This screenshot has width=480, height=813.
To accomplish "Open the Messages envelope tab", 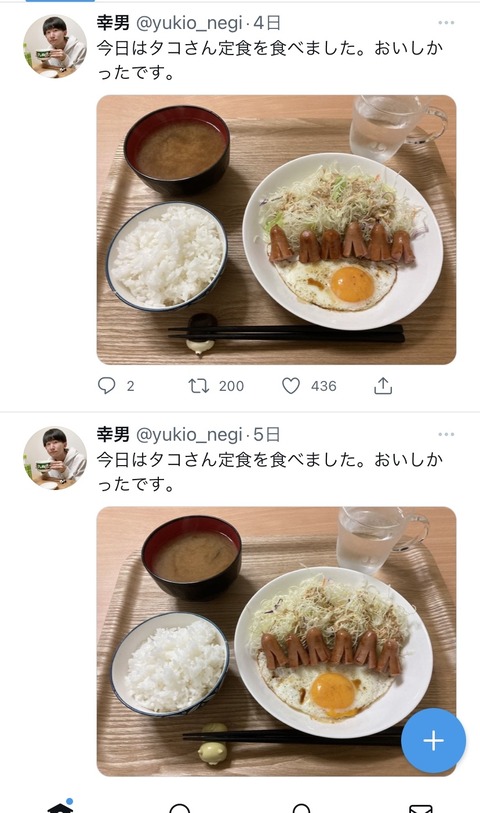I will pyautogui.click(x=420, y=808).
